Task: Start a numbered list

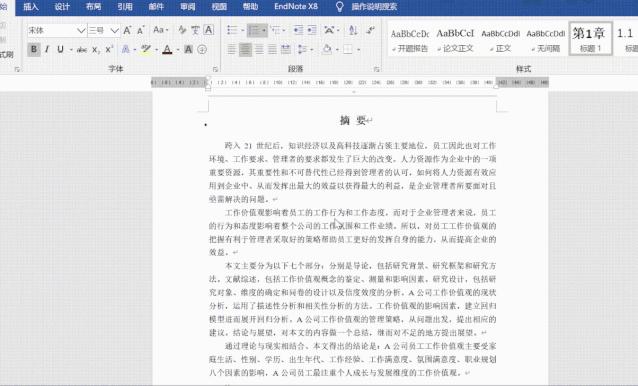Action: (255, 30)
